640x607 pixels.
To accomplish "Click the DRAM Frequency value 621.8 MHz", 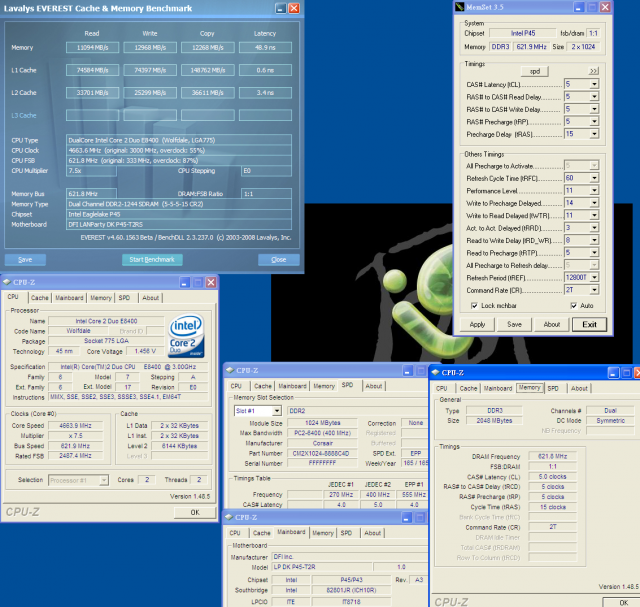I will 552,456.
